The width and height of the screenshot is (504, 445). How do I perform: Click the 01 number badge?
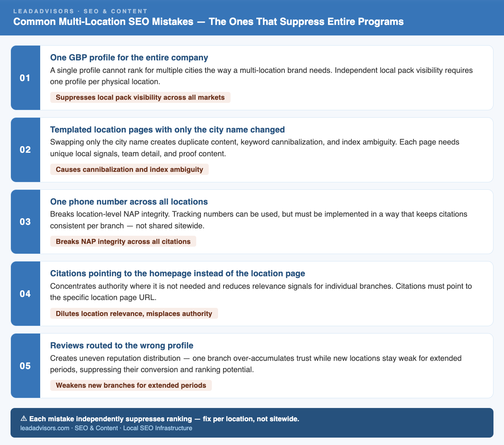click(x=25, y=78)
